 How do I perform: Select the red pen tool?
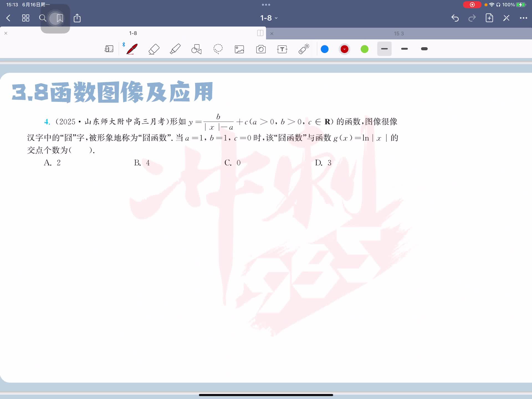pyautogui.click(x=132, y=49)
